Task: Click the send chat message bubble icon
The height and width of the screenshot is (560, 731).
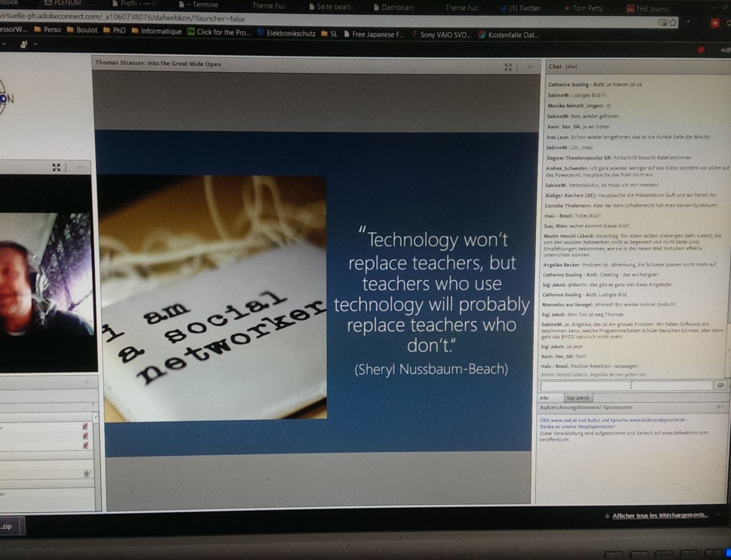Action: [x=720, y=385]
